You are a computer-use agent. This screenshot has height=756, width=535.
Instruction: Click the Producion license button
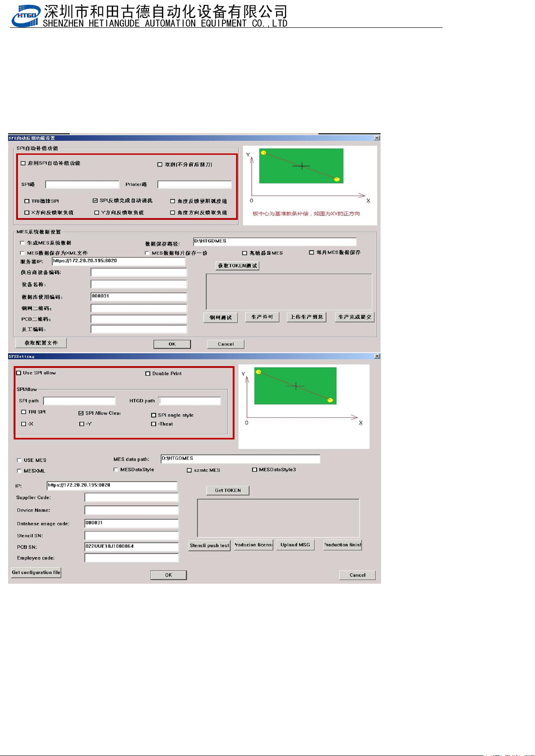[253, 545]
